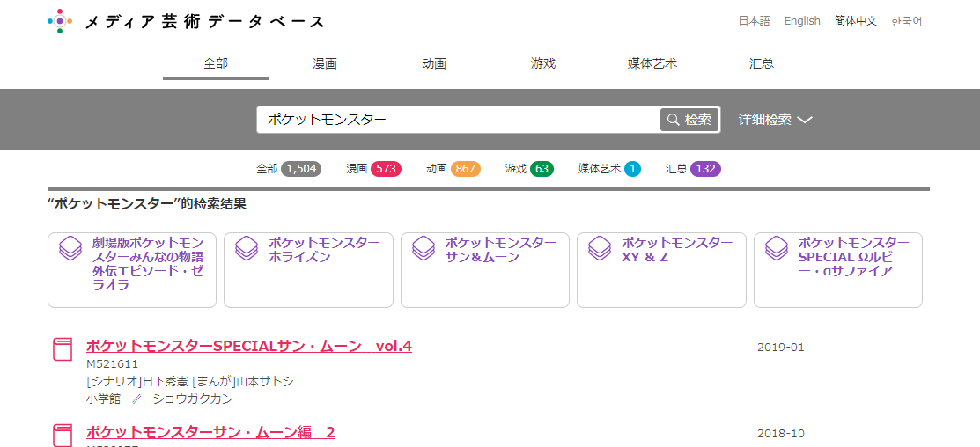The height and width of the screenshot is (447, 980).
Task: Switch to the 游戏 top navigation tab
Action: (x=543, y=63)
